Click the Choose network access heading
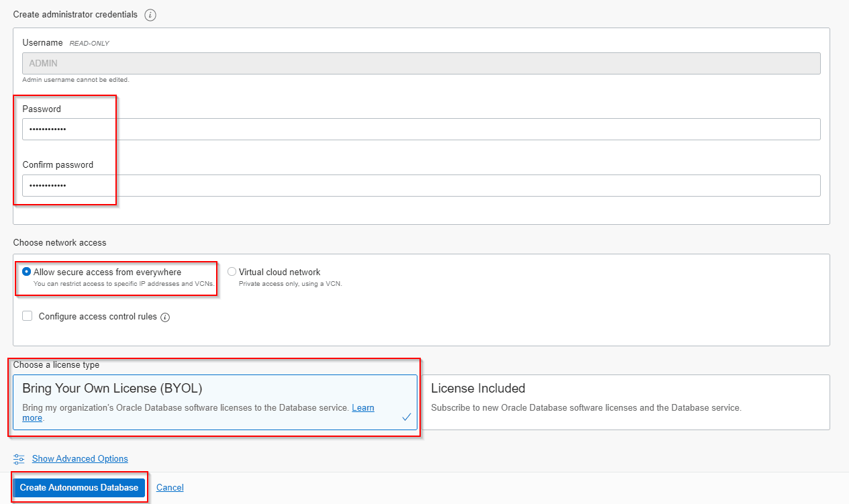 pos(60,242)
